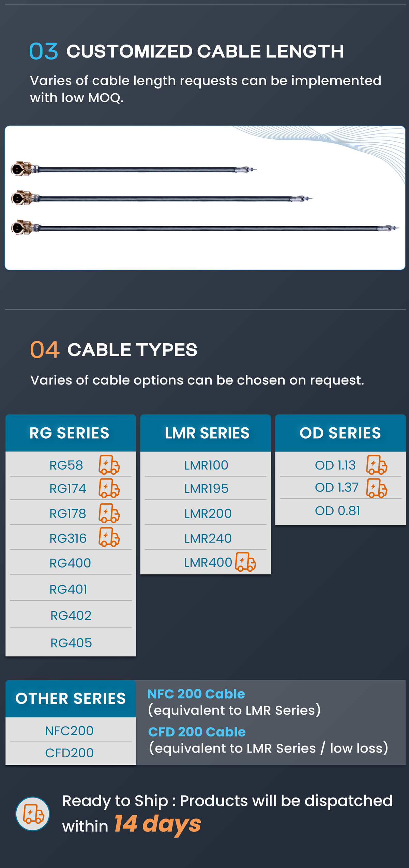The image size is (409, 868).
Task: Click the ready-to-ship icon next to RG316
Action: [x=109, y=537]
